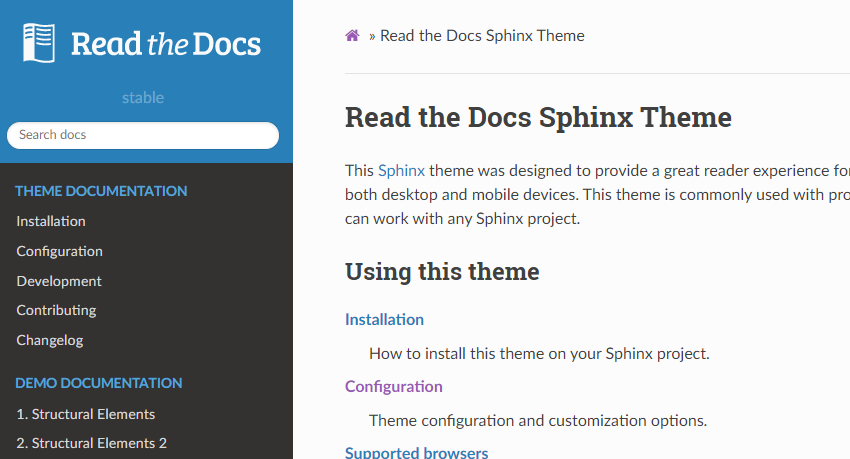Open the Changelog sidebar entry
Image resolution: width=850 pixels, height=459 pixels.
(x=50, y=340)
